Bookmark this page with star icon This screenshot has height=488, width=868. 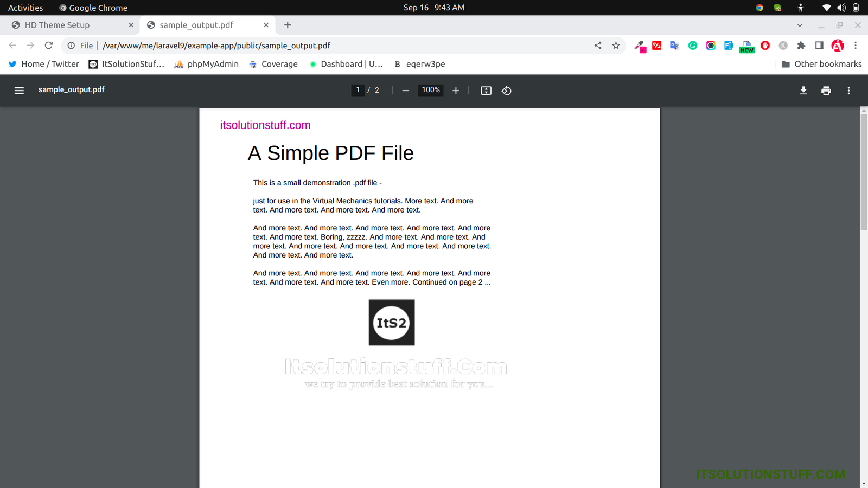pyautogui.click(x=616, y=46)
